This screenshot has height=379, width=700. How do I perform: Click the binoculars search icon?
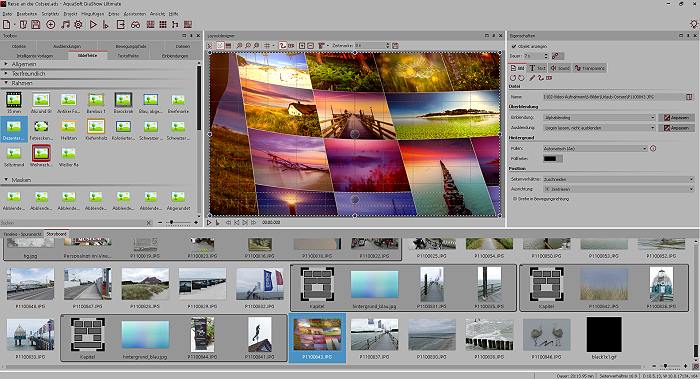(135, 25)
